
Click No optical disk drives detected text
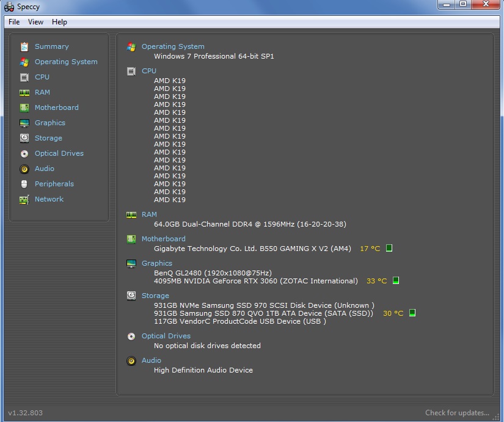pos(207,346)
